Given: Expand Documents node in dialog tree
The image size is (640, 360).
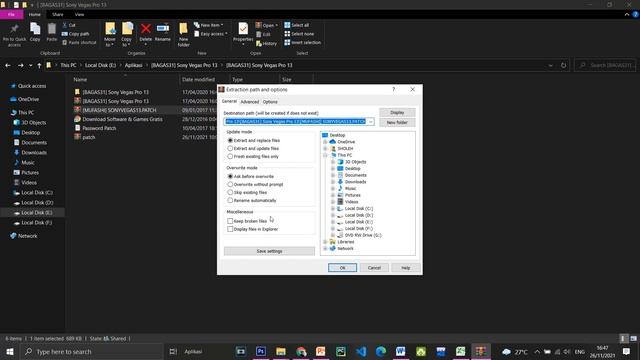Looking at the screenshot, I should [x=333, y=175].
